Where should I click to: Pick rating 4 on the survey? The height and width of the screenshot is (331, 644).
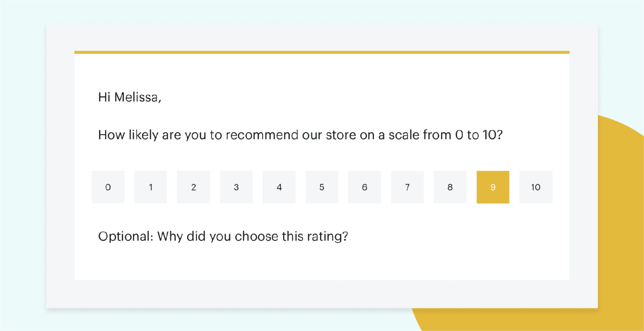coord(279,187)
